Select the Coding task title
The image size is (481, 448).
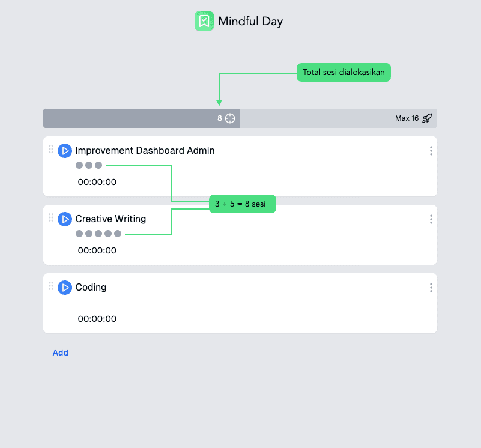(x=91, y=288)
